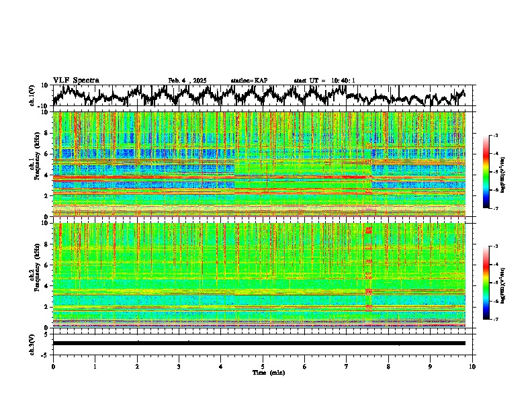Select the date text "Feb. 4, 2025"
This screenshot has height=411, width=532.
[x=187, y=81]
